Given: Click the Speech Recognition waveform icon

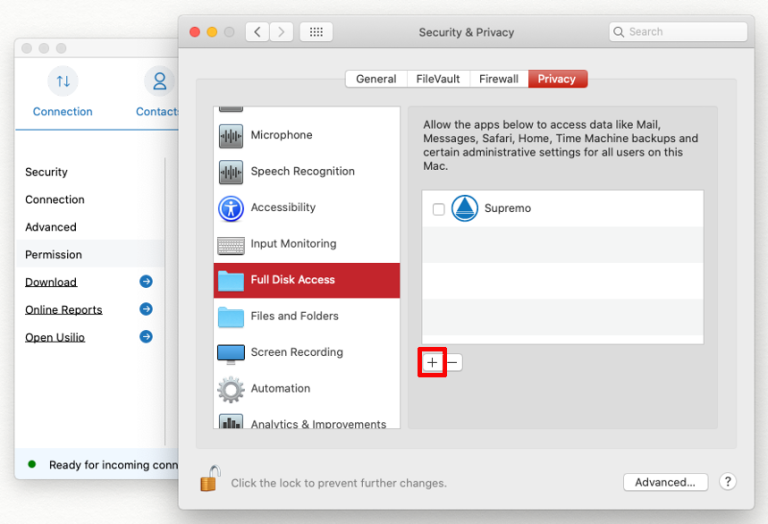Looking at the screenshot, I should click(231, 172).
